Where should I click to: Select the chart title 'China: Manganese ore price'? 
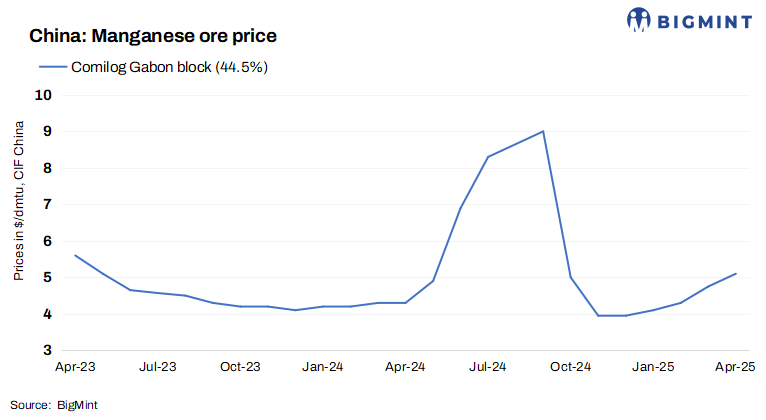153,36
